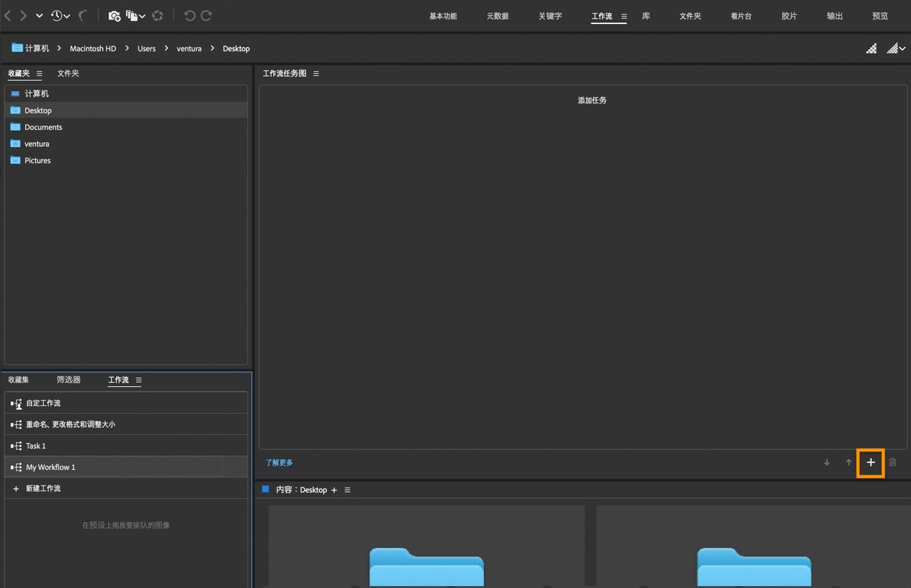The height and width of the screenshot is (588, 911).
Task: Select the Task 1 workflow
Action: (x=126, y=446)
